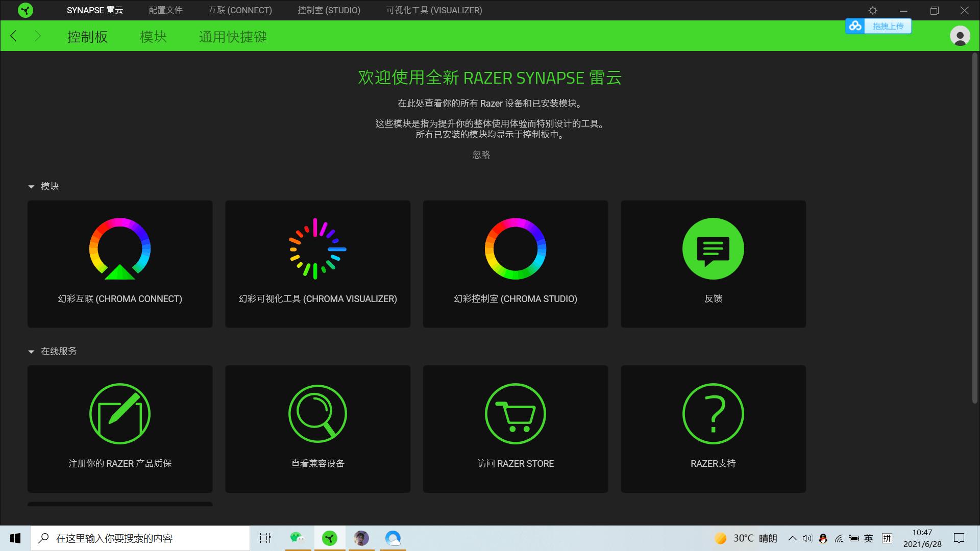Select the 通用快捷键 tab
Screen dimensions: 980x551
(x=233, y=37)
